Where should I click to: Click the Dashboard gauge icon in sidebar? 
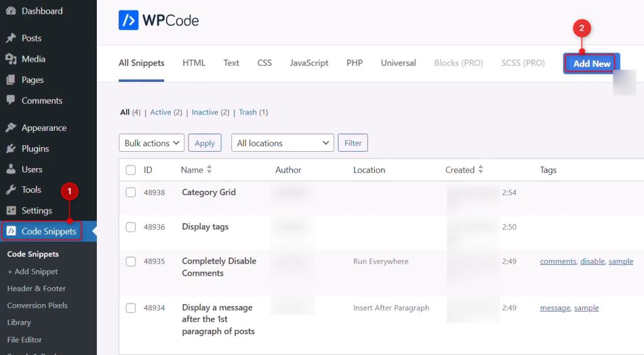(11, 11)
